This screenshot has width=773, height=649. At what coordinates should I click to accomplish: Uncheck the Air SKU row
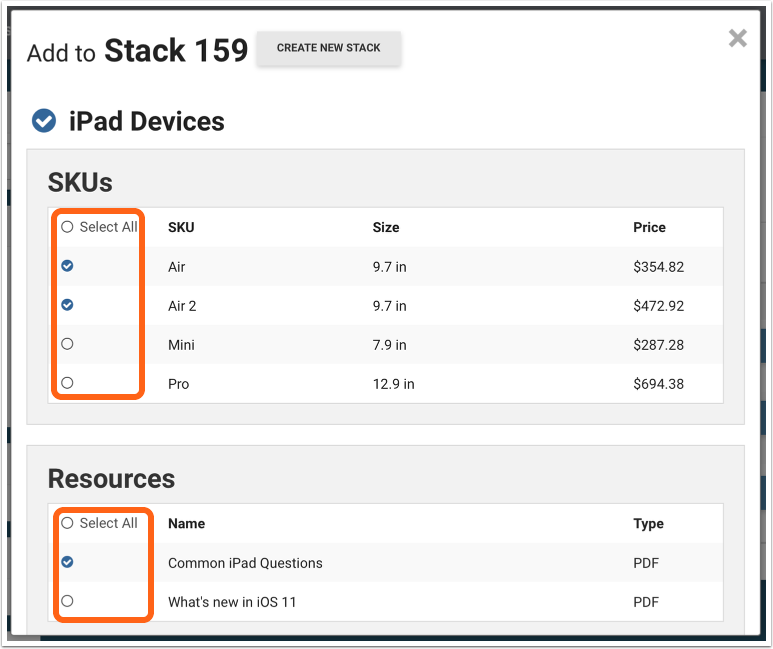pyautogui.click(x=67, y=266)
